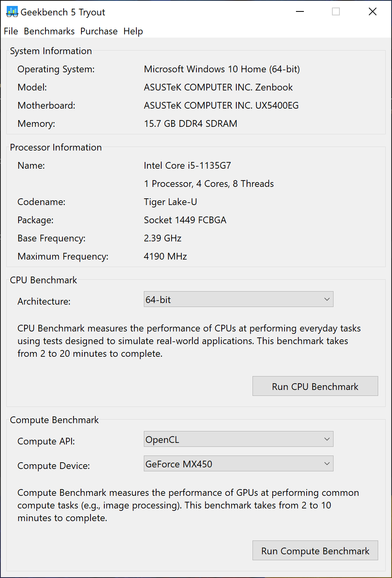Click the CPU Benchmark section label
This screenshot has width=392, height=578.
point(43,280)
